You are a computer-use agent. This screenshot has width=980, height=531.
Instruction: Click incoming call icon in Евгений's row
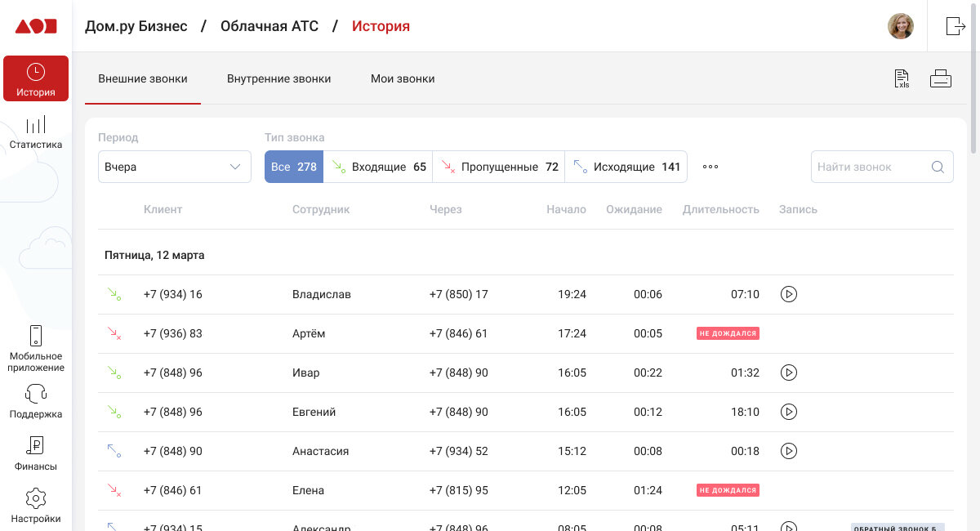(114, 412)
